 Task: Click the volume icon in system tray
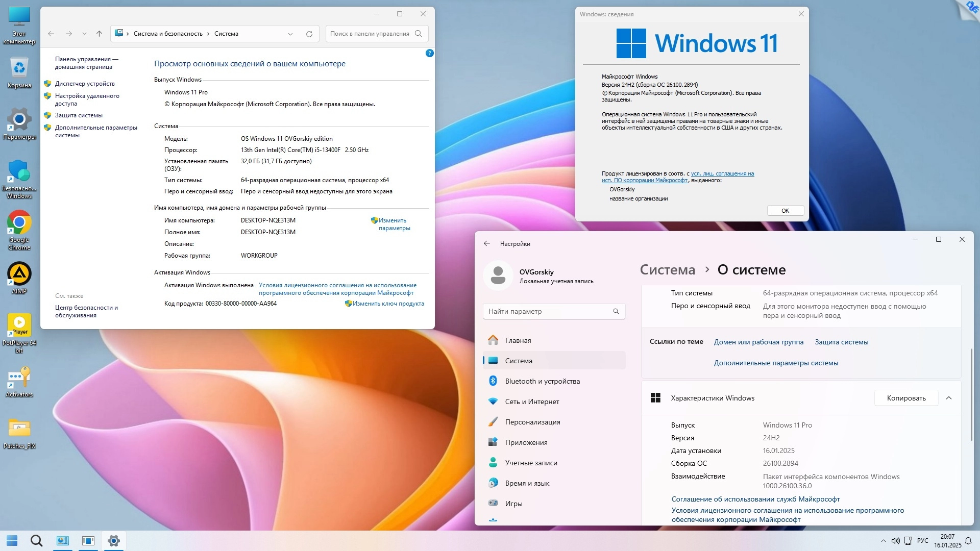[895, 541]
